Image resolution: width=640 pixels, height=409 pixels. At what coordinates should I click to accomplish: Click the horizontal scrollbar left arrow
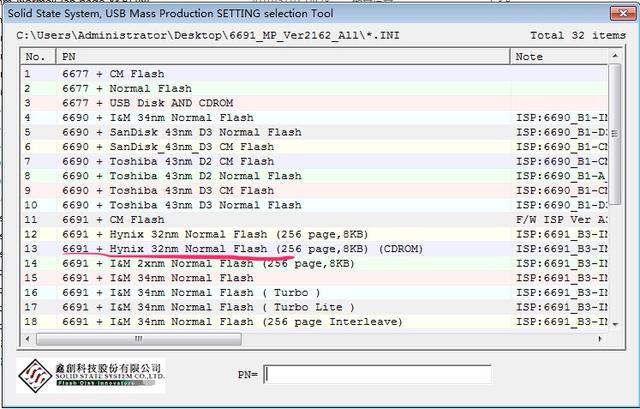tap(27, 339)
